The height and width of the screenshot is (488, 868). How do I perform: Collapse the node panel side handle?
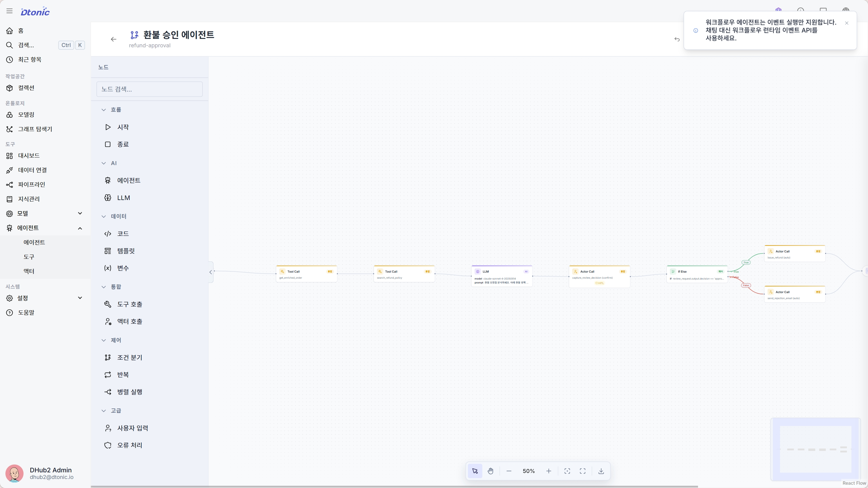tap(211, 272)
